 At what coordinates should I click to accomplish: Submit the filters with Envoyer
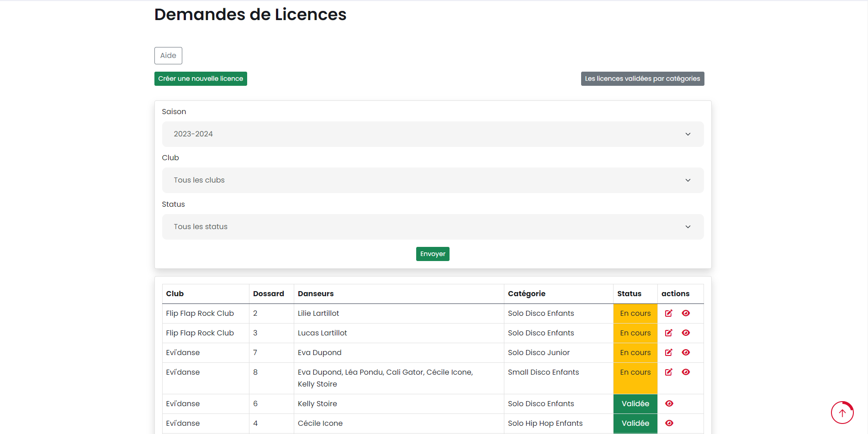(x=433, y=254)
